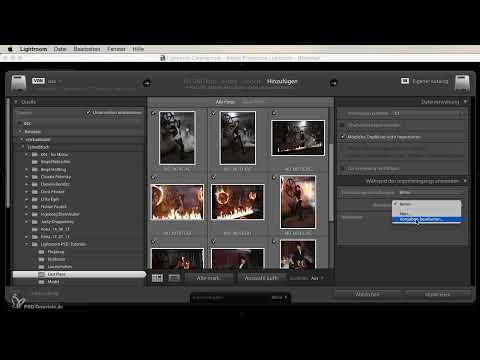Toggle Mögliche Duplikate nicht importieren checkbox
Viewport: 480px width, 360px height.
click(342, 137)
